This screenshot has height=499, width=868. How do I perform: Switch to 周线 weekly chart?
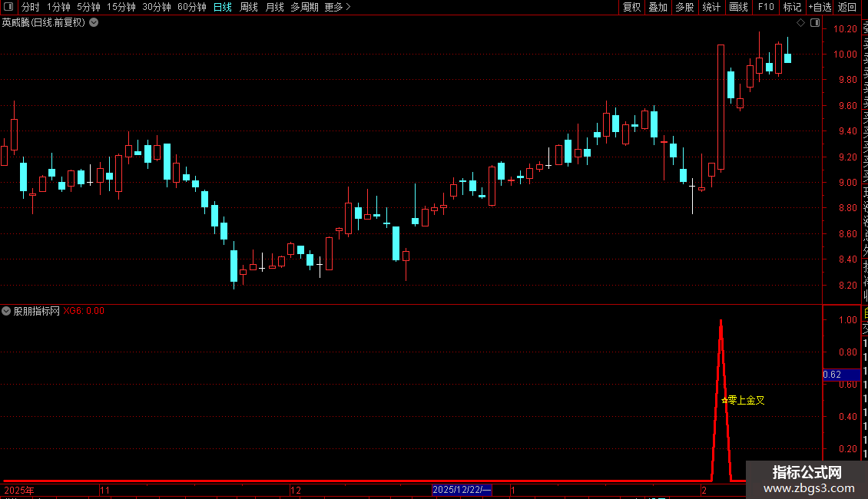249,7
